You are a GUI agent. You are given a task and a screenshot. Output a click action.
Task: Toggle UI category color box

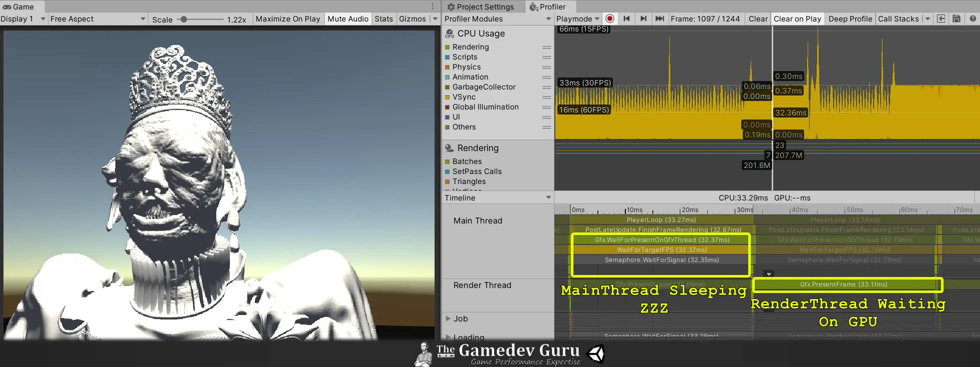click(448, 117)
